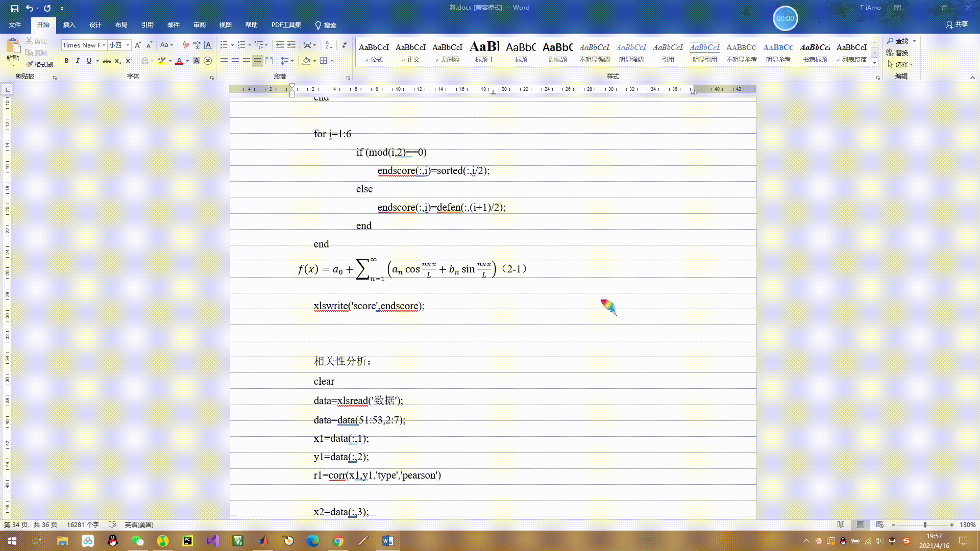This screenshot has height=551, width=980.
Task: Apply the 标题 1 heading style
Action: click(x=484, y=52)
